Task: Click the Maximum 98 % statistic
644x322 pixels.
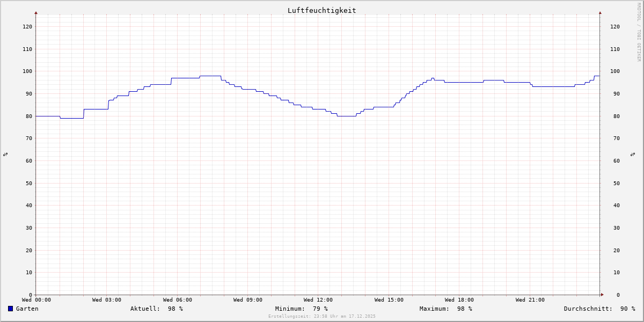Action: pyautogui.click(x=445, y=309)
